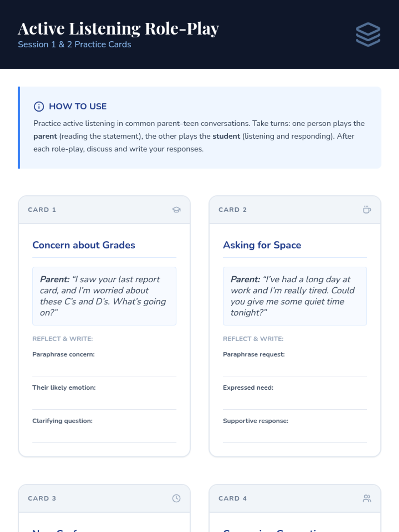Click the CARD 3 header label
The width and height of the screenshot is (399, 532).
click(42, 498)
